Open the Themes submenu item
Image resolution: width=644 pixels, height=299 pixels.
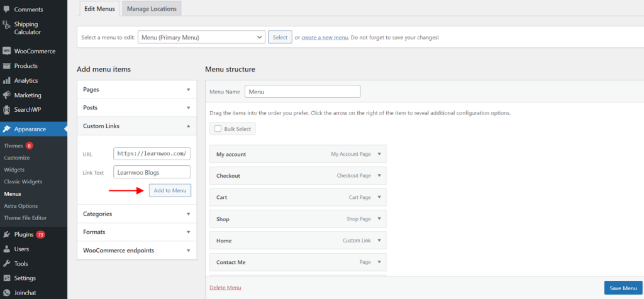point(14,146)
